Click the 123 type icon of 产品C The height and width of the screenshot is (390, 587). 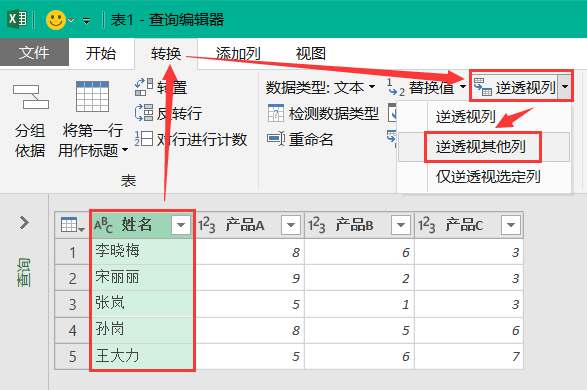pos(426,225)
